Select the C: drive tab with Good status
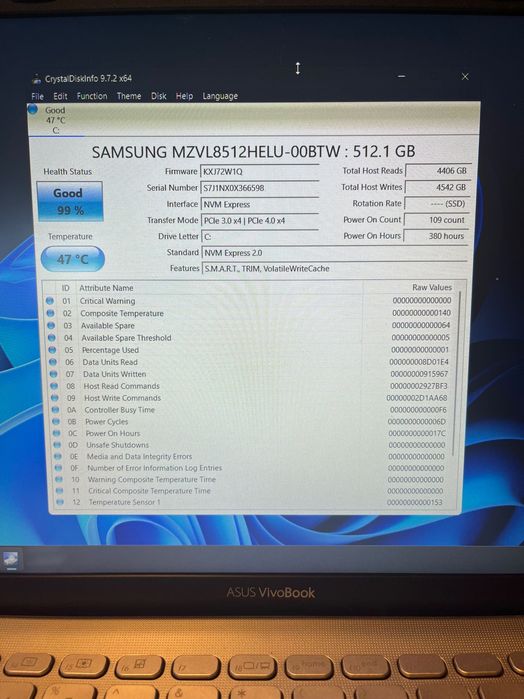 pos(56,120)
